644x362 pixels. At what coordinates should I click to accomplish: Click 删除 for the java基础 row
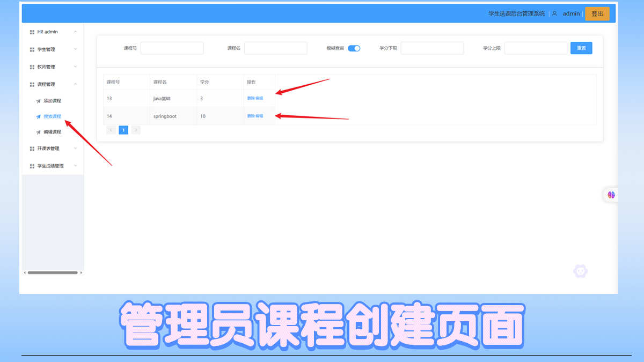pyautogui.click(x=251, y=99)
